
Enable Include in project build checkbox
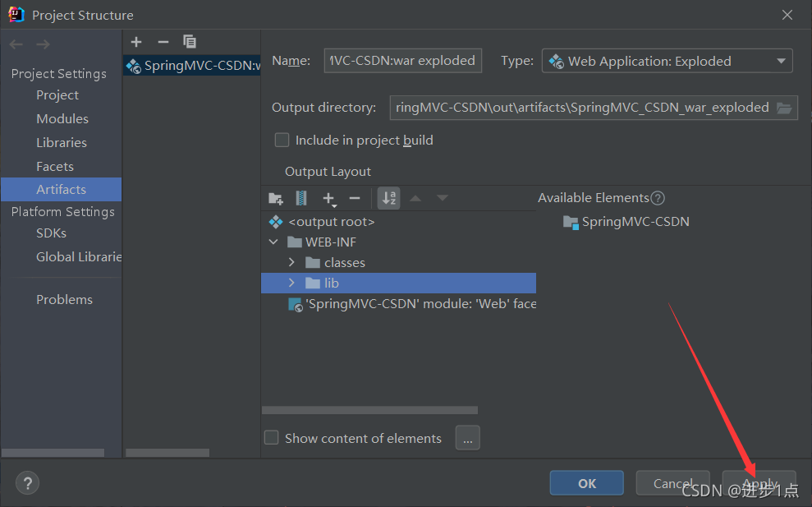tap(282, 140)
